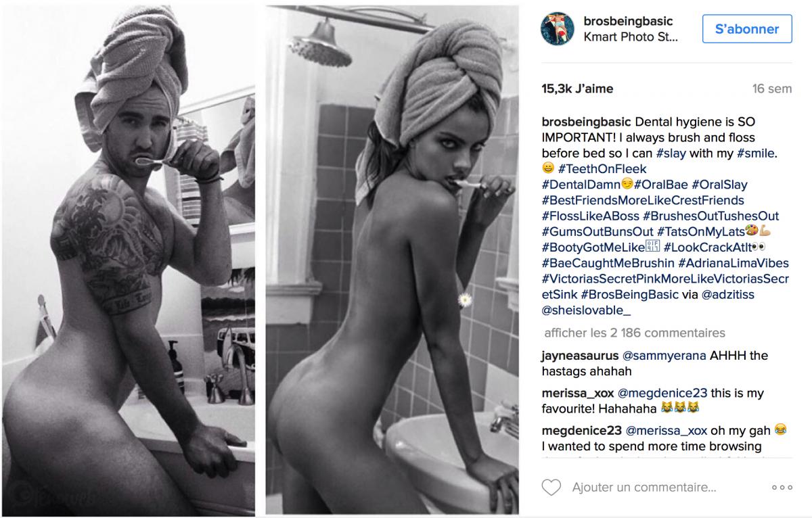
Task: Open commenter megdenice23 profile
Action: [582, 430]
